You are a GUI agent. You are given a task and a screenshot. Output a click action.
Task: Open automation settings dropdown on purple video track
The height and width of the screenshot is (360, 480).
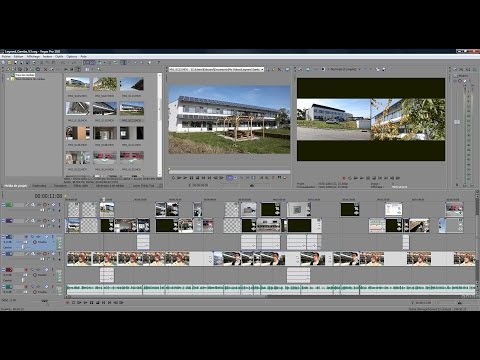49,220
